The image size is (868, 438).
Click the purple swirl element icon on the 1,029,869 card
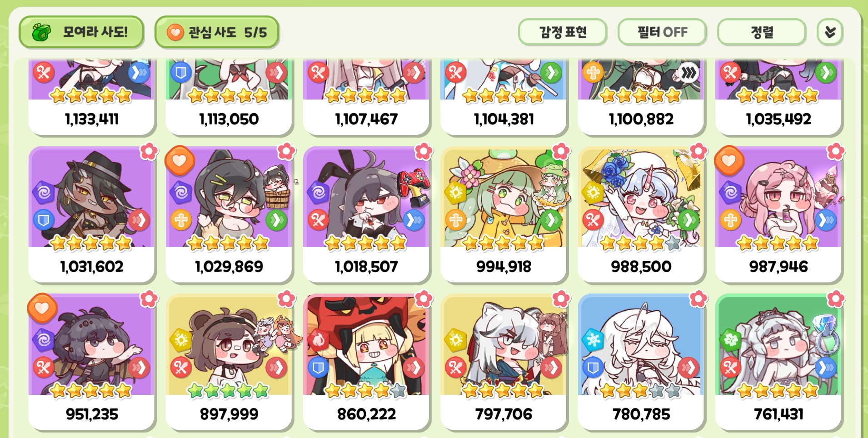point(180,193)
